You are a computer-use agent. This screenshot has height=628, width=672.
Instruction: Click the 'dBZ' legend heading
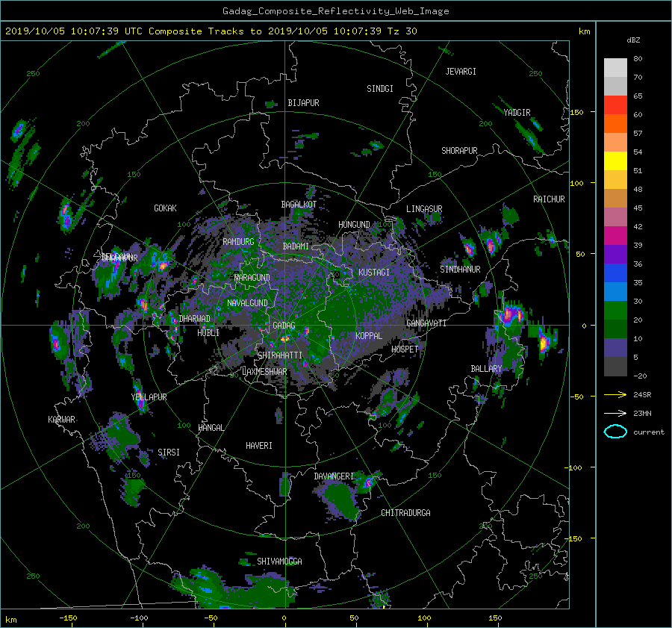tap(633, 40)
